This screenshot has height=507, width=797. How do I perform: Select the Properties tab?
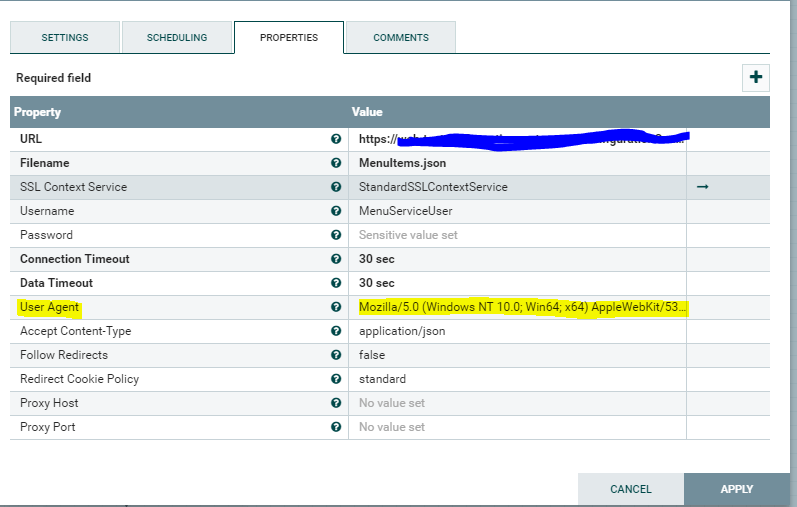289,37
